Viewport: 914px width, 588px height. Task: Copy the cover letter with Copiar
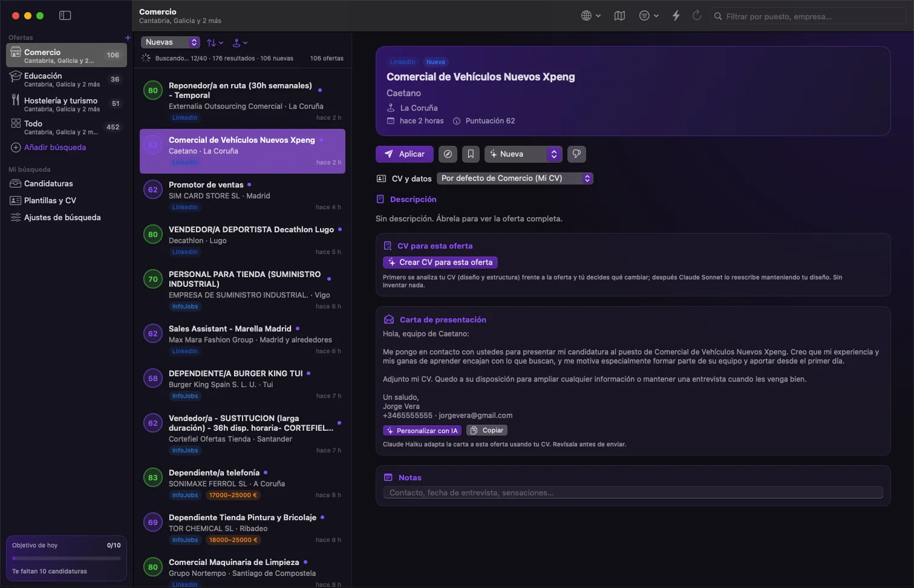pos(486,431)
